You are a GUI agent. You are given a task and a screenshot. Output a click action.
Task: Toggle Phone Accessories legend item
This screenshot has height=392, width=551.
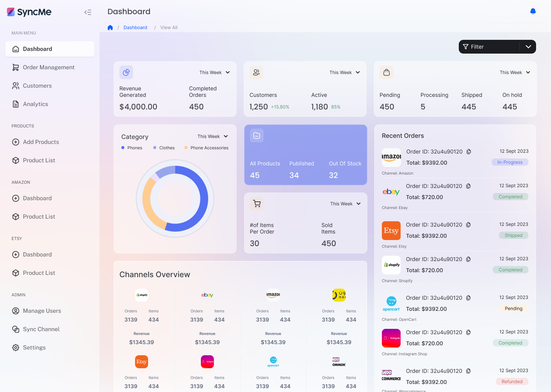coord(206,148)
